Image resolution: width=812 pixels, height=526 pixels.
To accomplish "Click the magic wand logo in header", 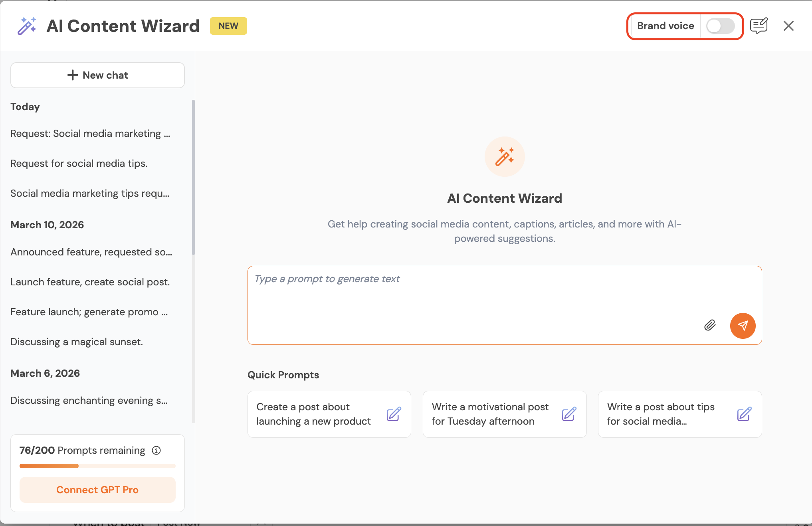I will tap(27, 26).
